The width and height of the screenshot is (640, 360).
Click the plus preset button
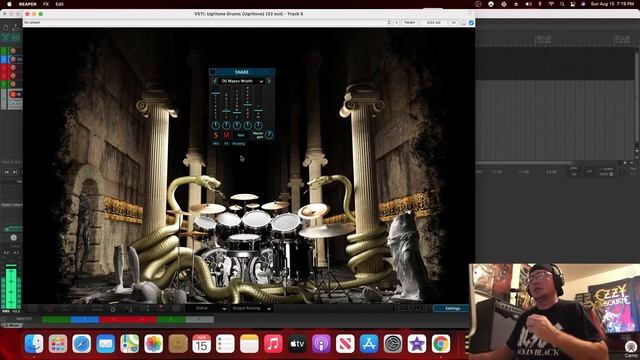(x=396, y=22)
